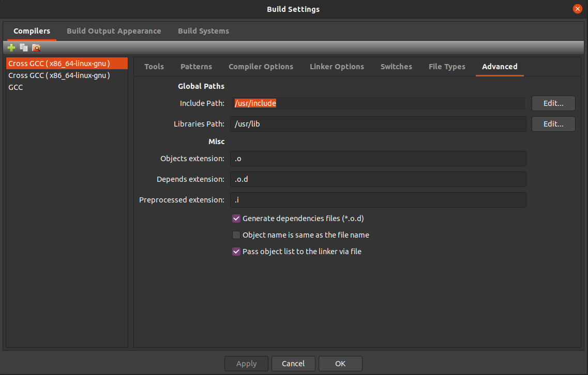Viewport: 588px width, 375px height.
Task: Select the GCC compiler in the list
Action: (x=16, y=87)
